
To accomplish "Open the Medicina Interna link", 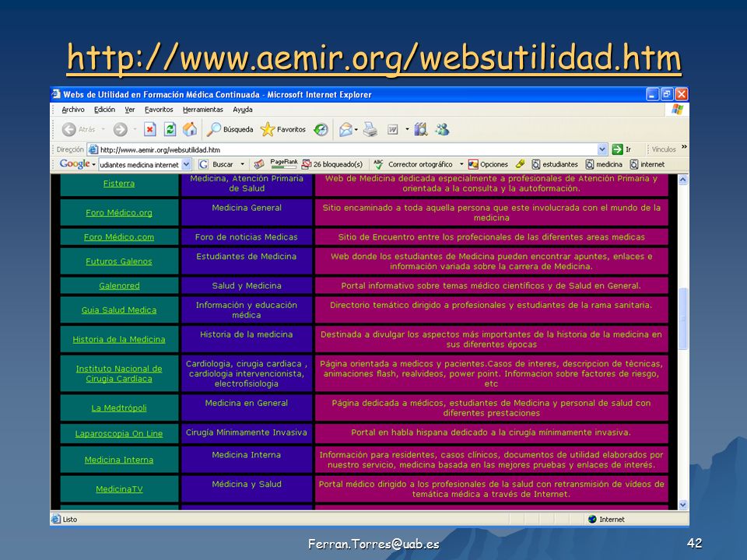I will 118,460.
